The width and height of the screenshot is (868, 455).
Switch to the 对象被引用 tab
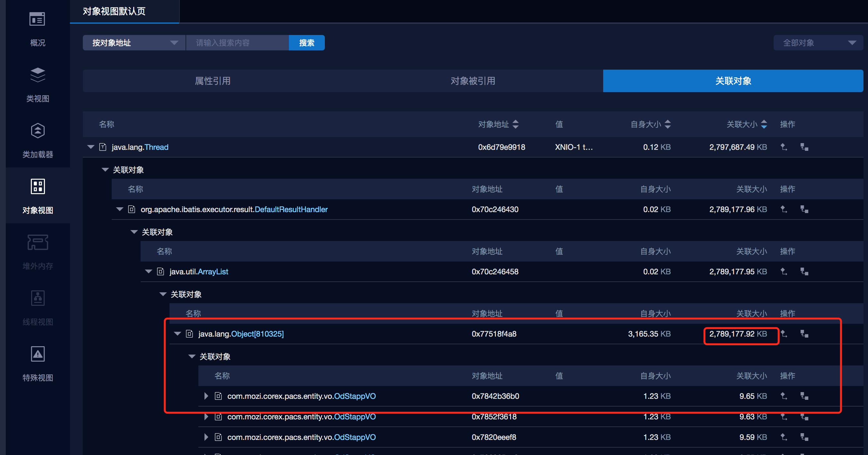pyautogui.click(x=473, y=81)
